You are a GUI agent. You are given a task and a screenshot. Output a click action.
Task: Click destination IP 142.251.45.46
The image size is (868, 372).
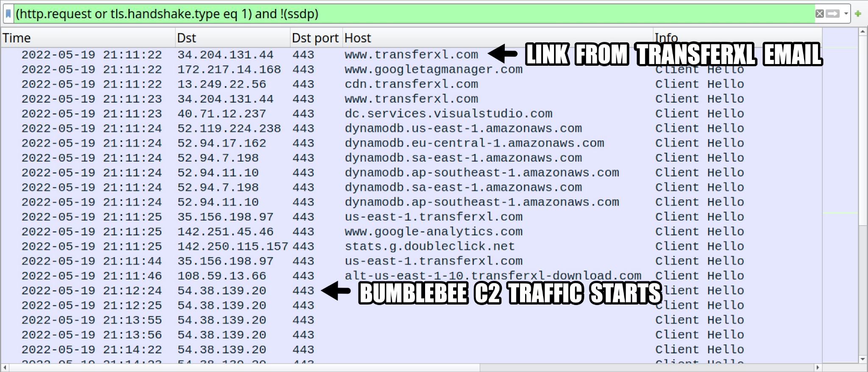(x=225, y=232)
